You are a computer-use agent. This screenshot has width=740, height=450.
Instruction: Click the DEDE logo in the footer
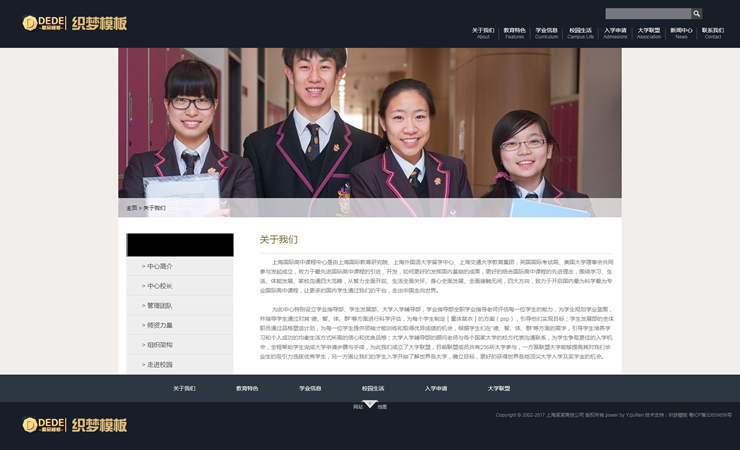(75, 425)
